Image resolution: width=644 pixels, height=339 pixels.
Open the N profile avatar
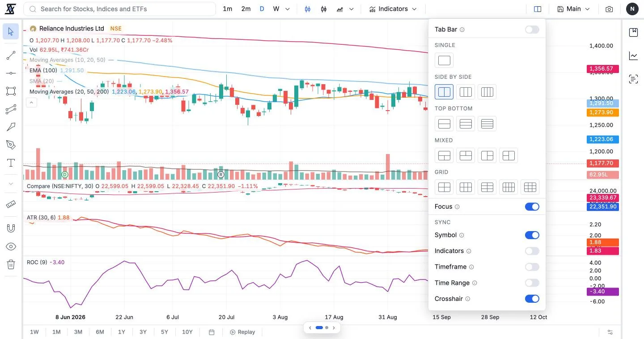pyautogui.click(x=632, y=9)
